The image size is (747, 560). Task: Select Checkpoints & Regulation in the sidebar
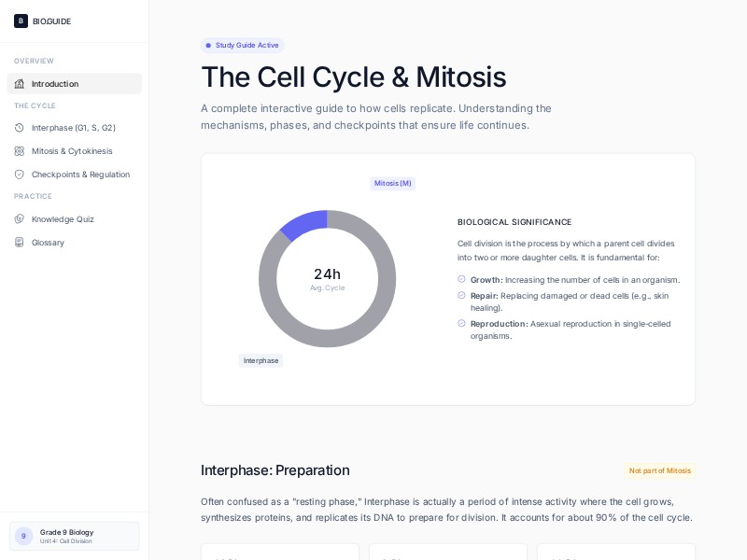[x=80, y=175]
